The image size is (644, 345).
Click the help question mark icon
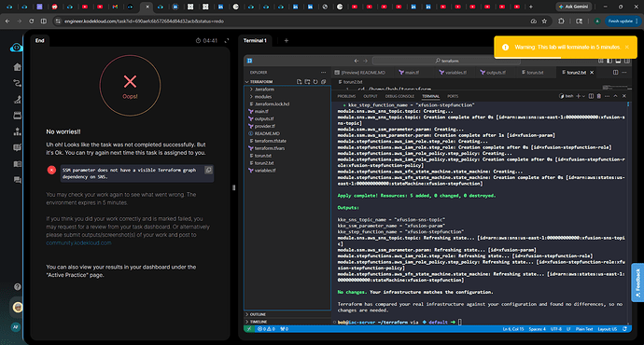tap(17, 287)
